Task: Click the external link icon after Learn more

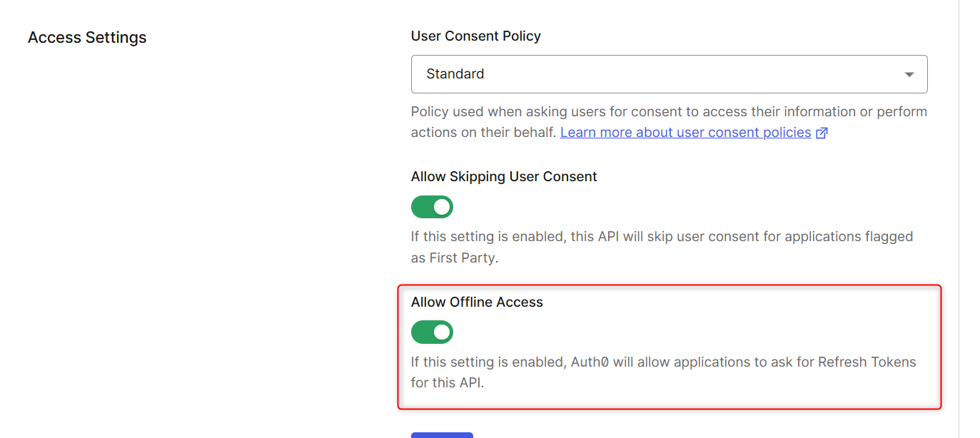Action: click(x=822, y=133)
